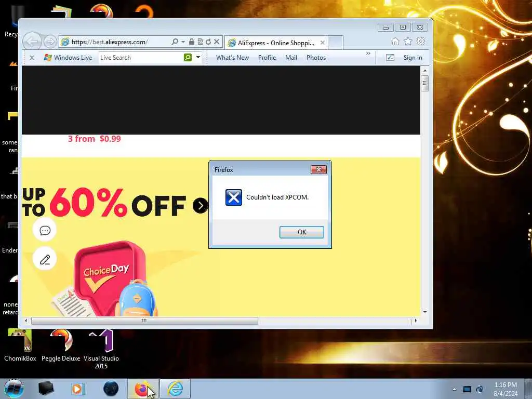Close the Windows Live toolbar

pos(32,58)
